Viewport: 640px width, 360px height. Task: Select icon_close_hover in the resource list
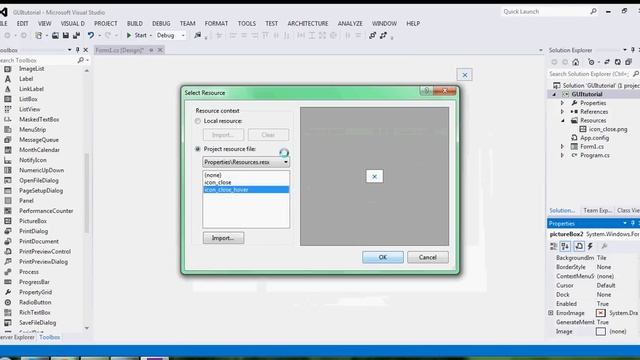246,190
